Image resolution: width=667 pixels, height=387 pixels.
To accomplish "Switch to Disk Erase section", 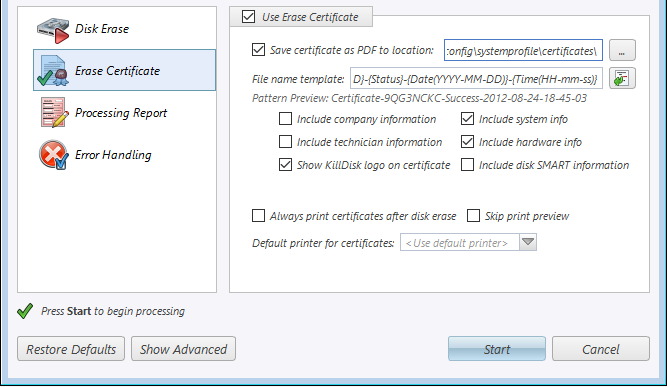I will tap(102, 29).
